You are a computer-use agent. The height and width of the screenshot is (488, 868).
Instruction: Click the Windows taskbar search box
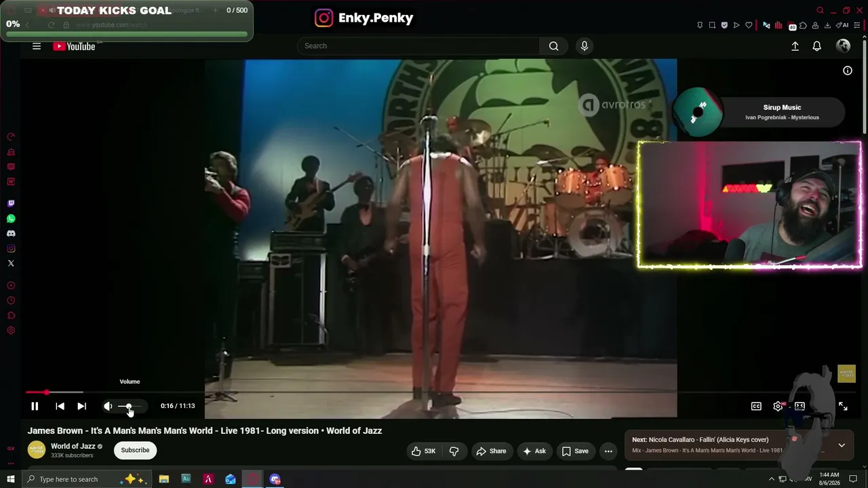pyautogui.click(x=86, y=479)
